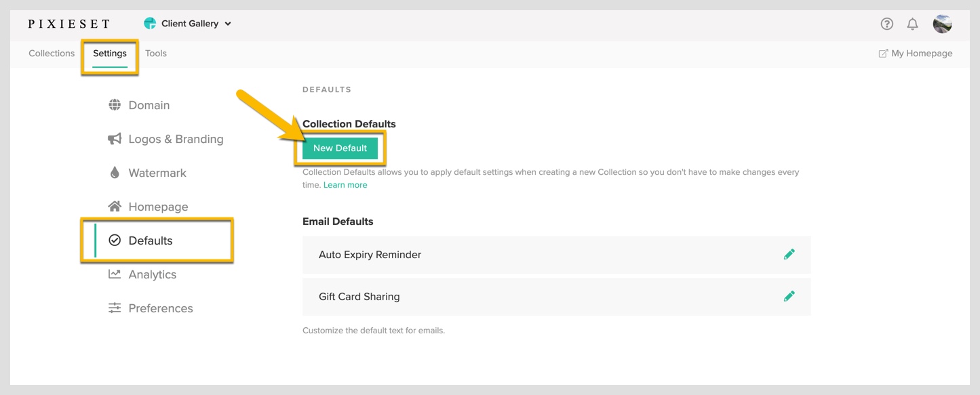Screen dimensions: 980x395
Task: Go to the Pixieset logo home
Action: coord(68,24)
